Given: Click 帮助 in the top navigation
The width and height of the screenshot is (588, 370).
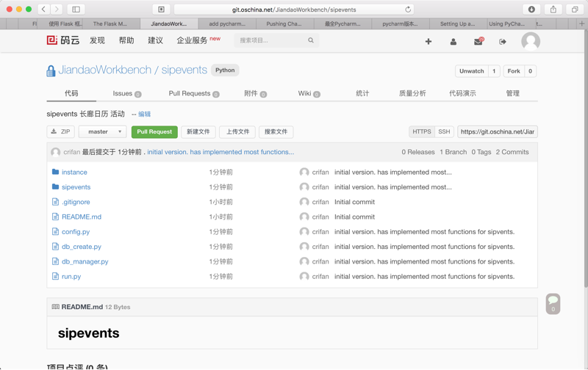Looking at the screenshot, I should [x=126, y=40].
